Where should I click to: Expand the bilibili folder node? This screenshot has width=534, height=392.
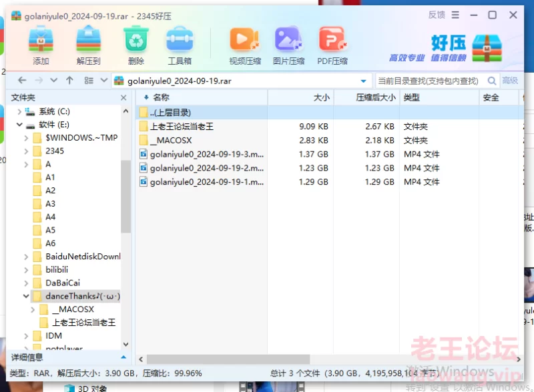pyautogui.click(x=26, y=270)
